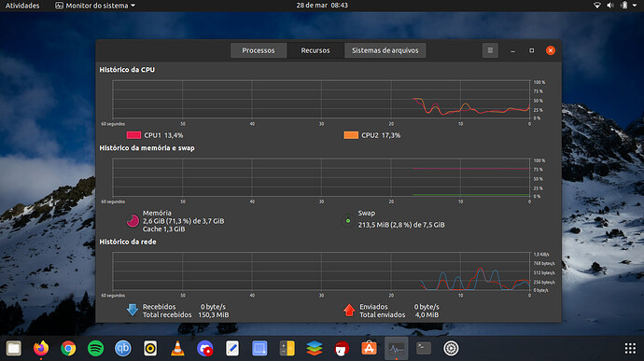Open Spotify from the dock
This screenshot has width=644, height=361.
point(96,348)
